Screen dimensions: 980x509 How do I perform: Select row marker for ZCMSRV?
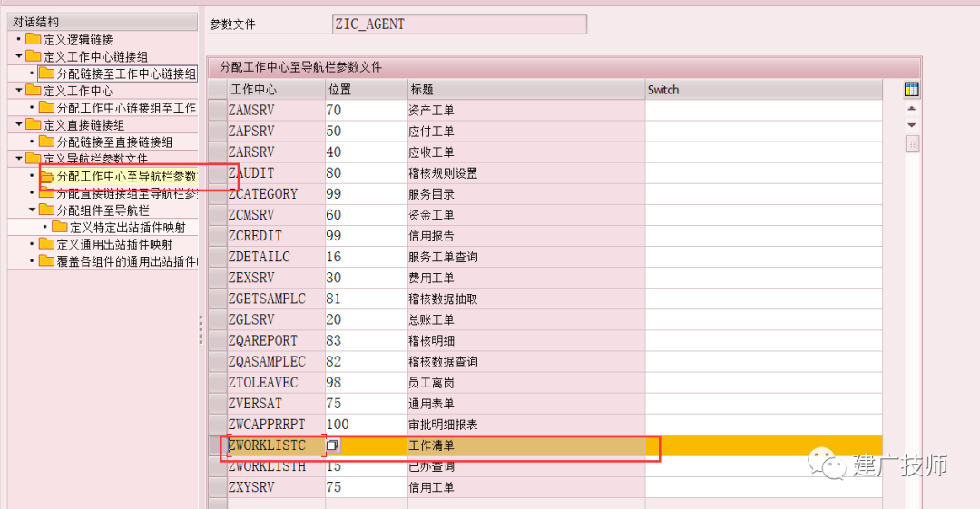(218, 215)
